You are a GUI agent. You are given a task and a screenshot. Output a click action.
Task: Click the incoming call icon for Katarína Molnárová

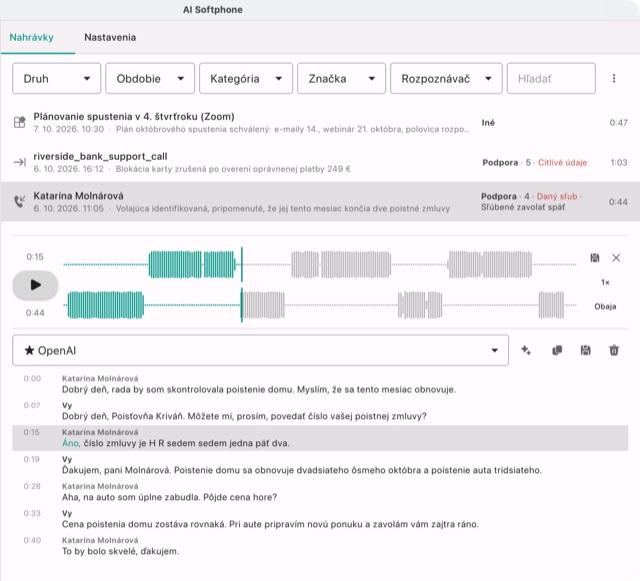pyautogui.click(x=19, y=201)
